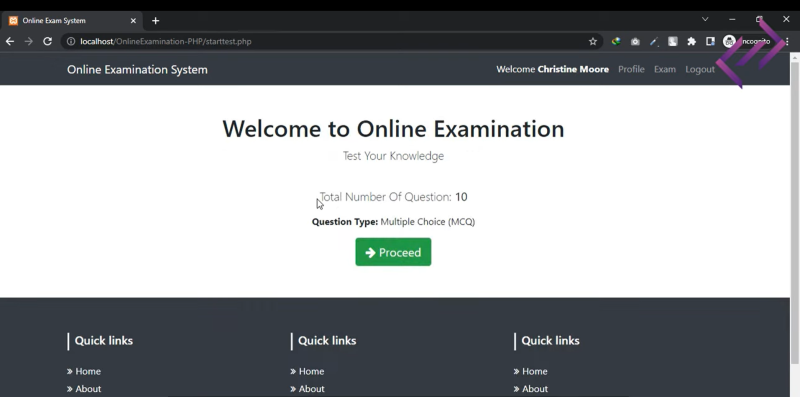Open the Exam nav link
The width and height of the screenshot is (800, 397).
[x=665, y=69]
